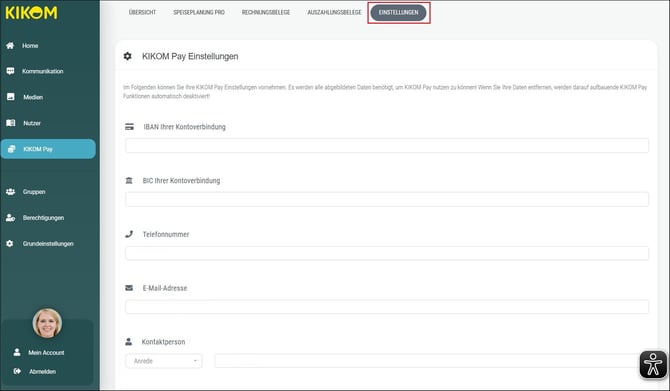
Task: Open the Auszahlungsbelege tab
Action: click(334, 12)
